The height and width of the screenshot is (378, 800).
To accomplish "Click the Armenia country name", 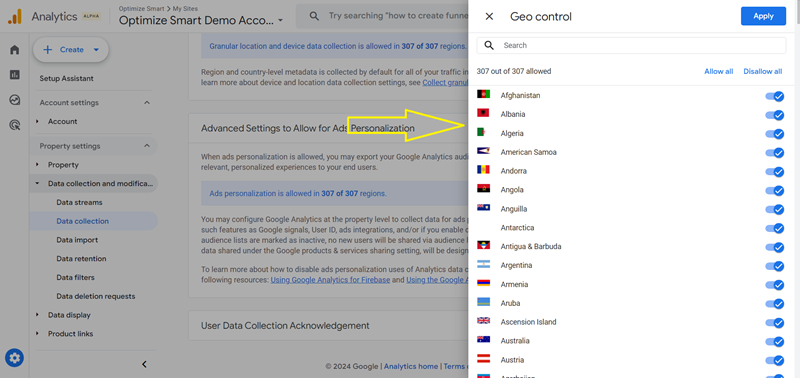I will pos(514,284).
